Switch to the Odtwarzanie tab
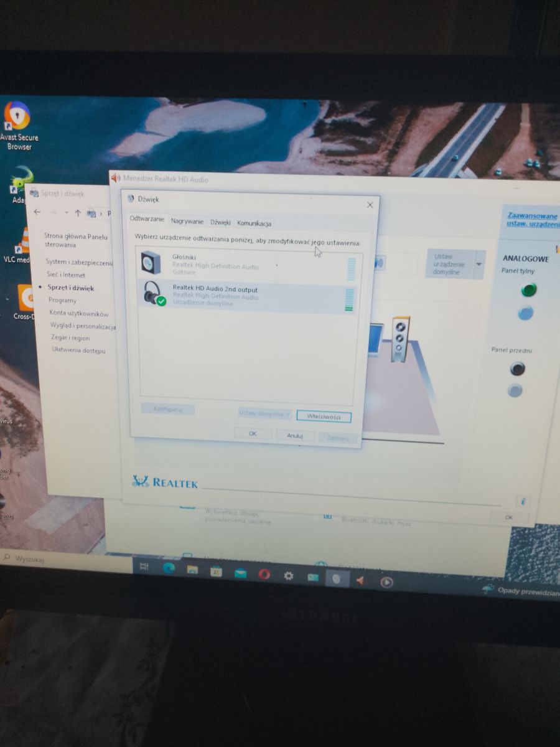This screenshot has height=747, width=560. 147,220
